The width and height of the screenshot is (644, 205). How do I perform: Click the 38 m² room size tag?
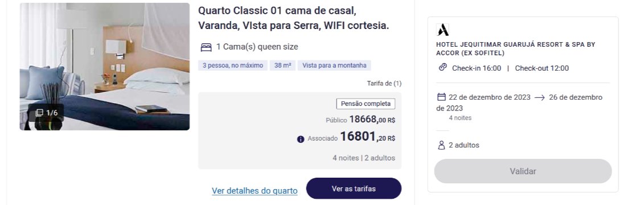click(x=282, y=65)
